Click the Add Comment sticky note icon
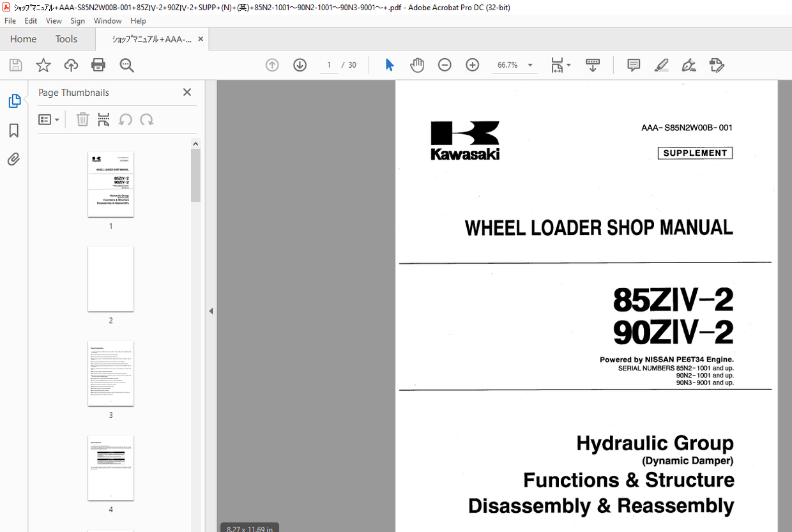The height and width of the screenshot is (532, 792). coord(633,65)
